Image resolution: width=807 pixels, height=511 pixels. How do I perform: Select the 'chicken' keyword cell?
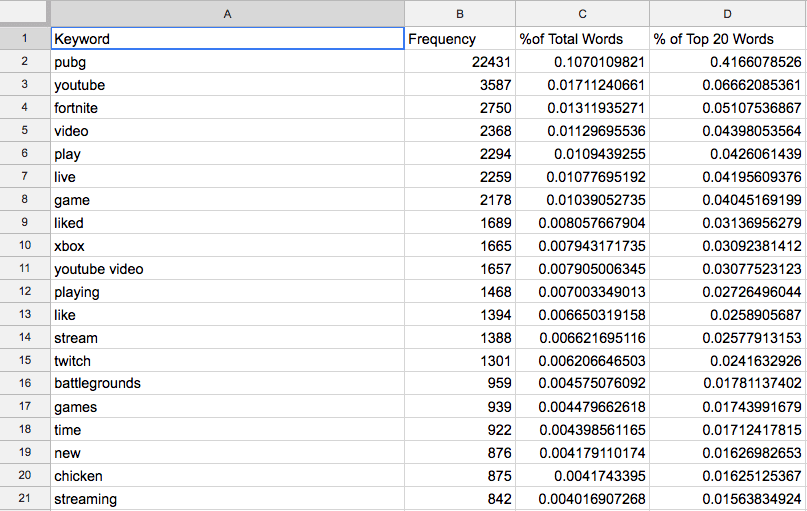click(x=227, y=475)
